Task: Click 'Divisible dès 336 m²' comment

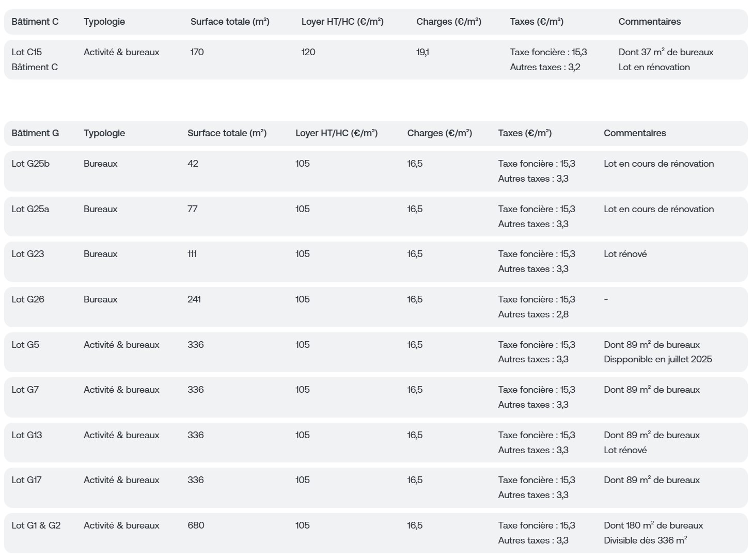Action: (x=646, y=540)
